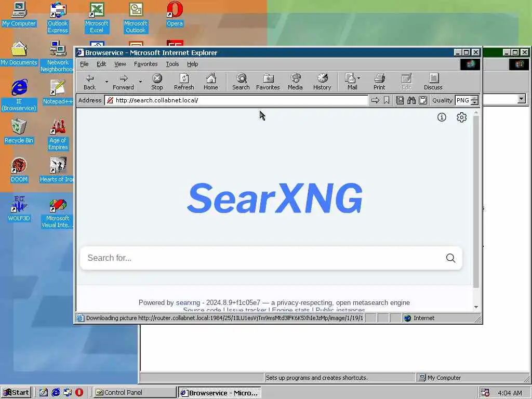This screenshot has width=532, height=399.
Task: Go to the Home page
Action: coord(211,82)
